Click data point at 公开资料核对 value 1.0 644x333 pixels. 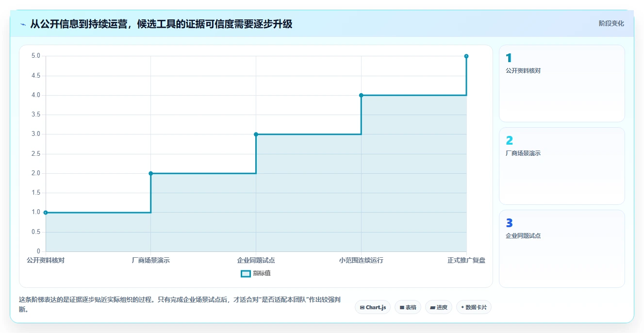[x=46, y=213]
